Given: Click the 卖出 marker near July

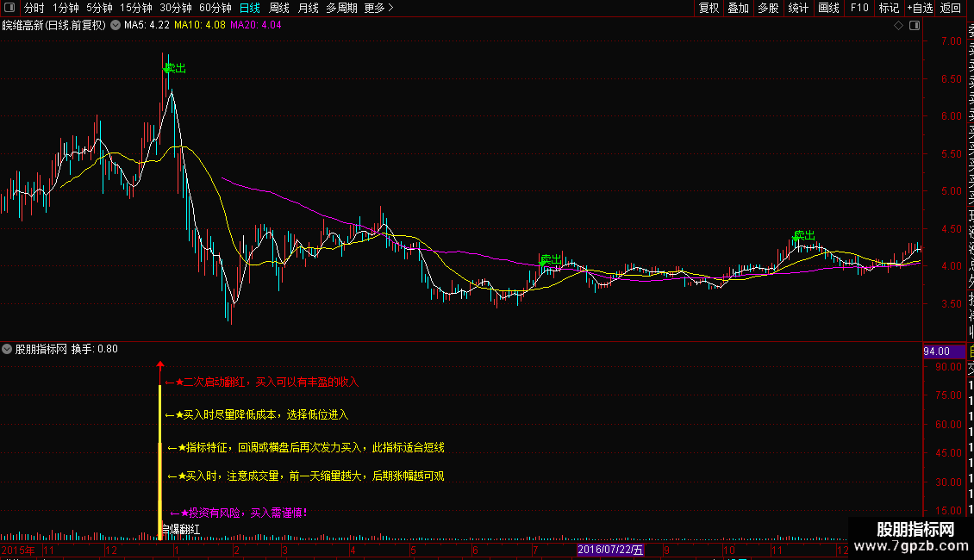Looking at the screenshot, I should pos(551,259).
